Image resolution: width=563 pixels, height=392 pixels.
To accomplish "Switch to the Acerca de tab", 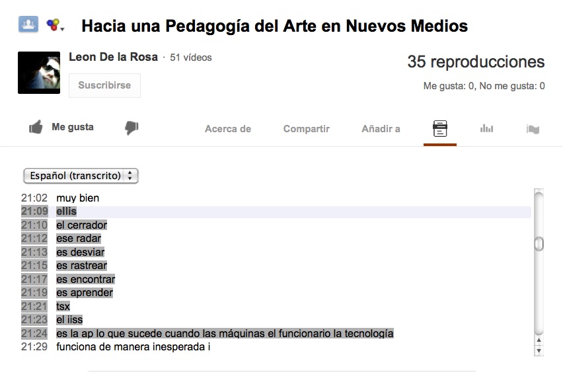I will pyautogui.click(x=227, y=129).
